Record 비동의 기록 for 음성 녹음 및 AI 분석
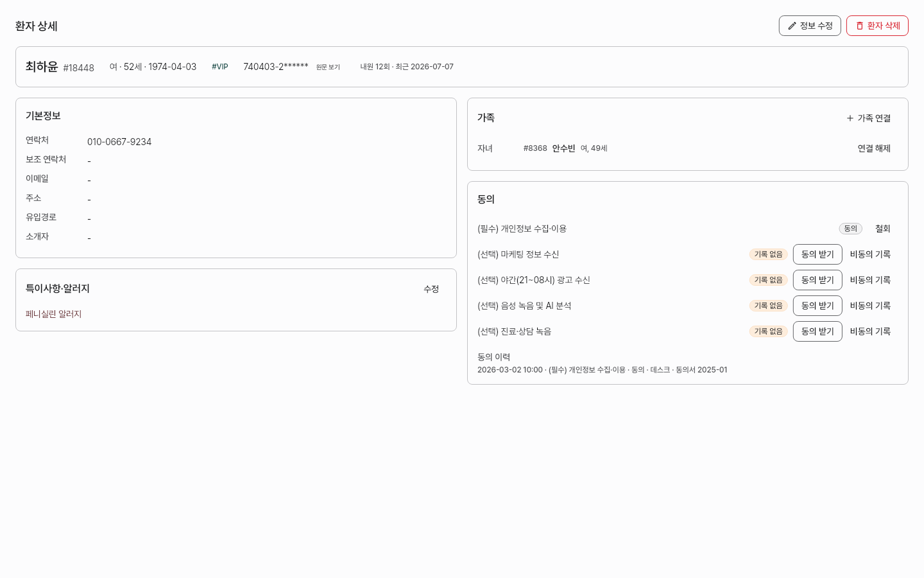Screen dimensions: 924x578 pyautogui.click(x=870, y=306)
